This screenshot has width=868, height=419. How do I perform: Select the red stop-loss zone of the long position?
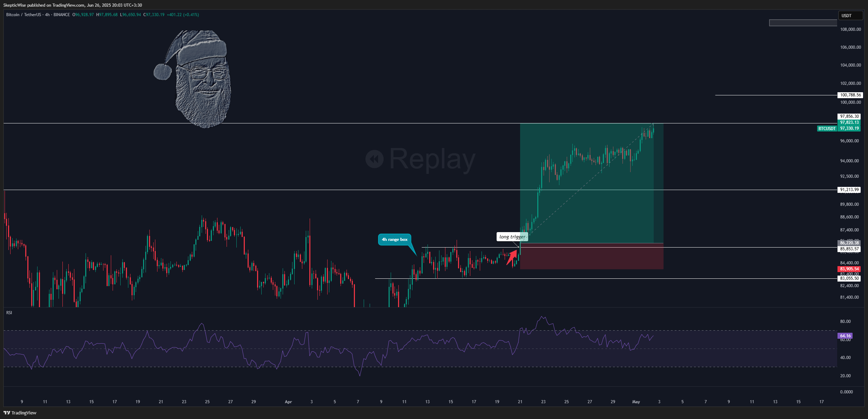click(x=592, y=256)
